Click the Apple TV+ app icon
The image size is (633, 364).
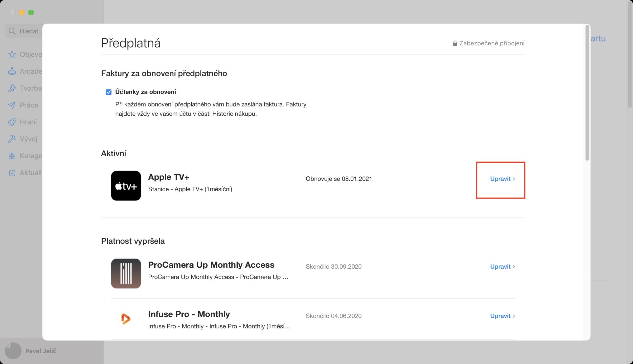(126, 186)
